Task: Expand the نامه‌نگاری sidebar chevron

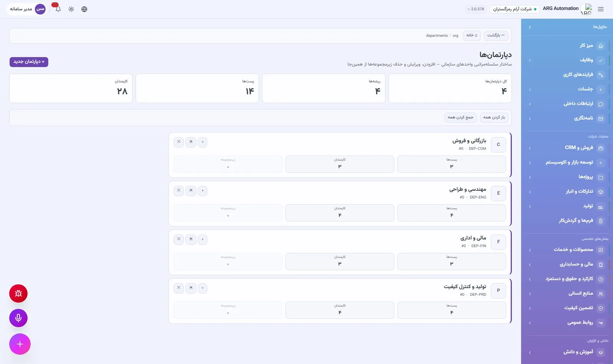Action: [x=530, y=119]
